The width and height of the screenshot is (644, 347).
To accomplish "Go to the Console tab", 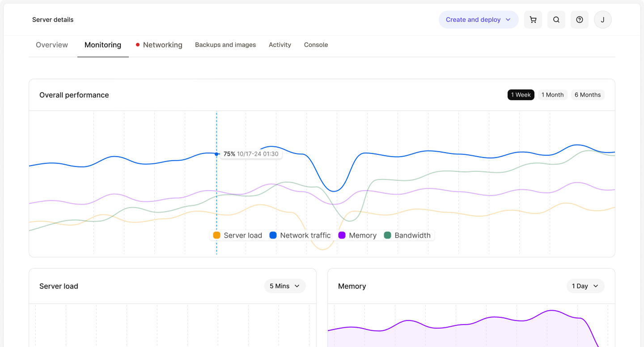I will pos(316,45).
